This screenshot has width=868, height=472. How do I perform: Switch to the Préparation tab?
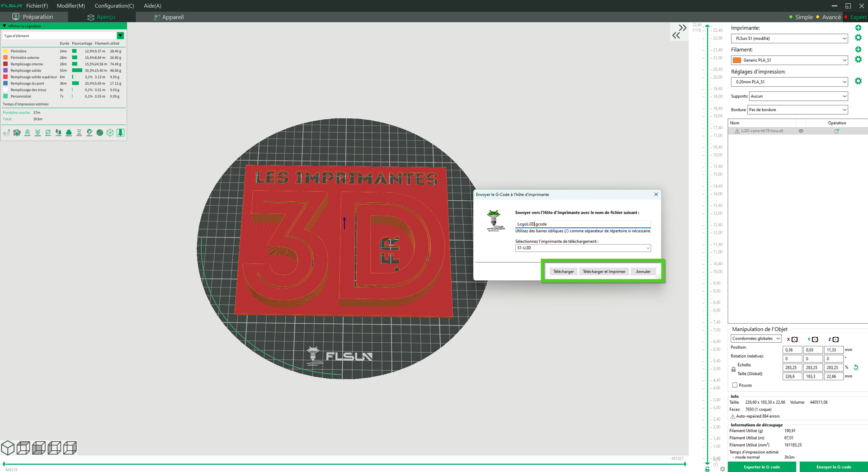pyautogui.click(x=33, y=17)
